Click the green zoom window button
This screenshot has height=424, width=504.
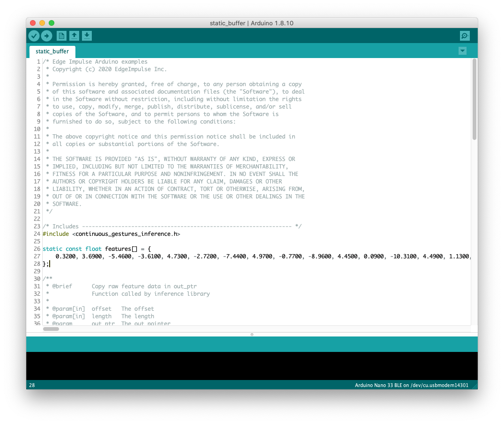tap(52, 23)
